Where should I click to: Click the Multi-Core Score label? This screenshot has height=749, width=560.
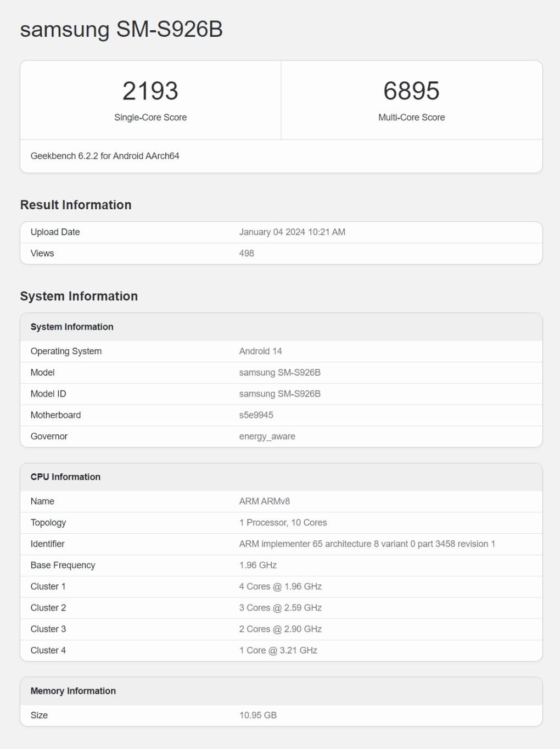(x=412, y=118)
